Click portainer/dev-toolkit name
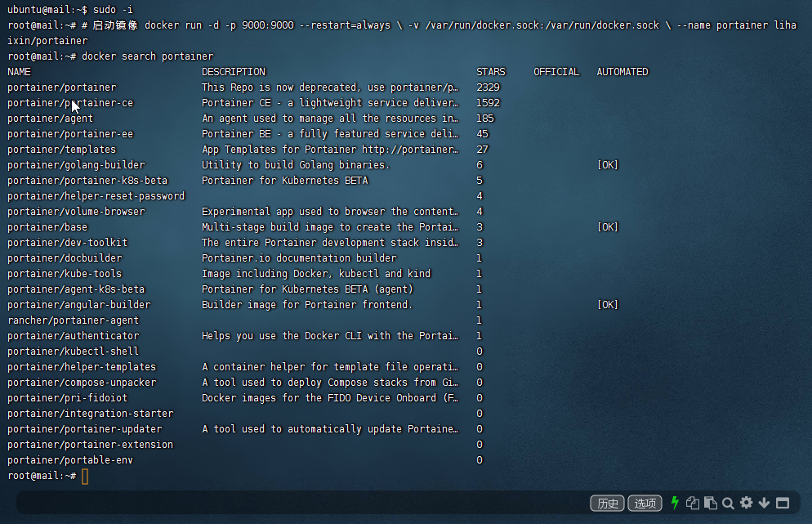Screen dimensions: 812x524 point(67,243)
